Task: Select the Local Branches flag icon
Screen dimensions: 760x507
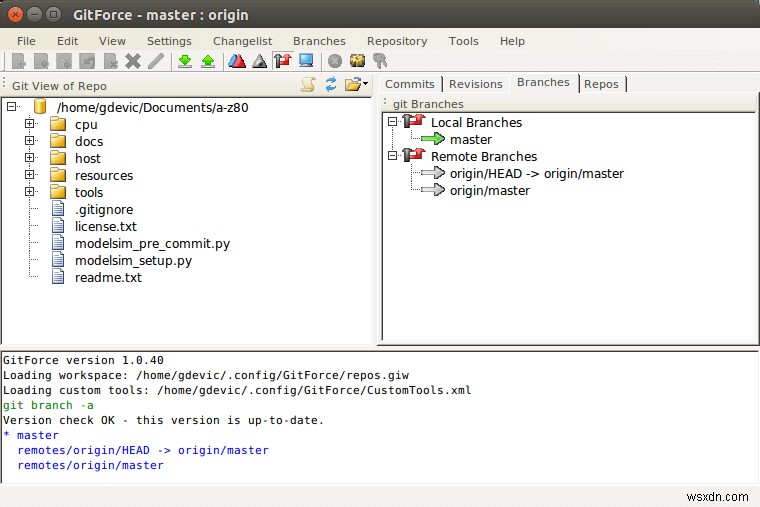Action: pyautogui.click(x=414, y=121)
